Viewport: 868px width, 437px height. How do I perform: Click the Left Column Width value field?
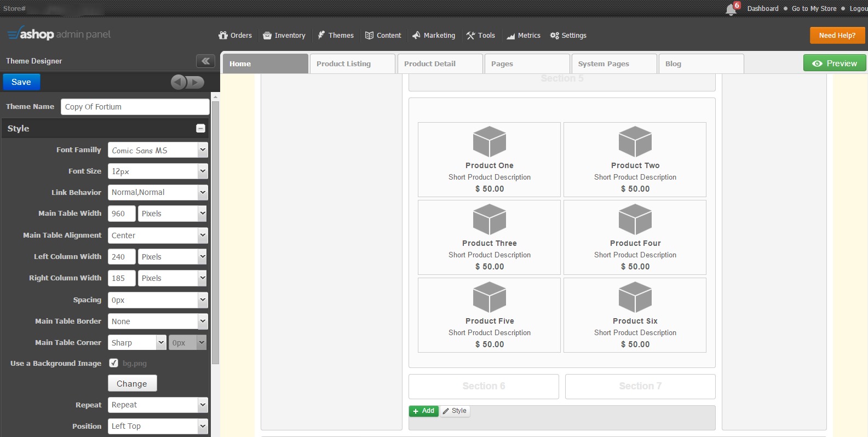(x=122, y=257)
